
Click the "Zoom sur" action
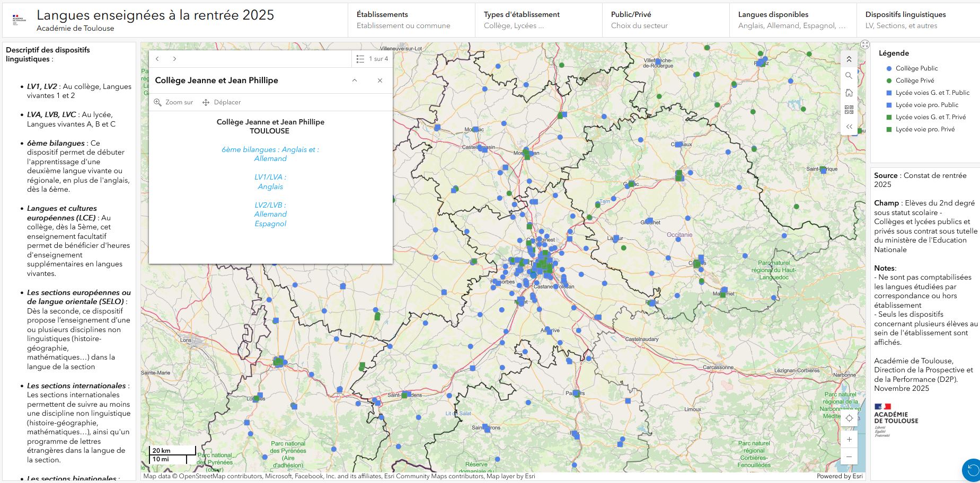[173, 102]
